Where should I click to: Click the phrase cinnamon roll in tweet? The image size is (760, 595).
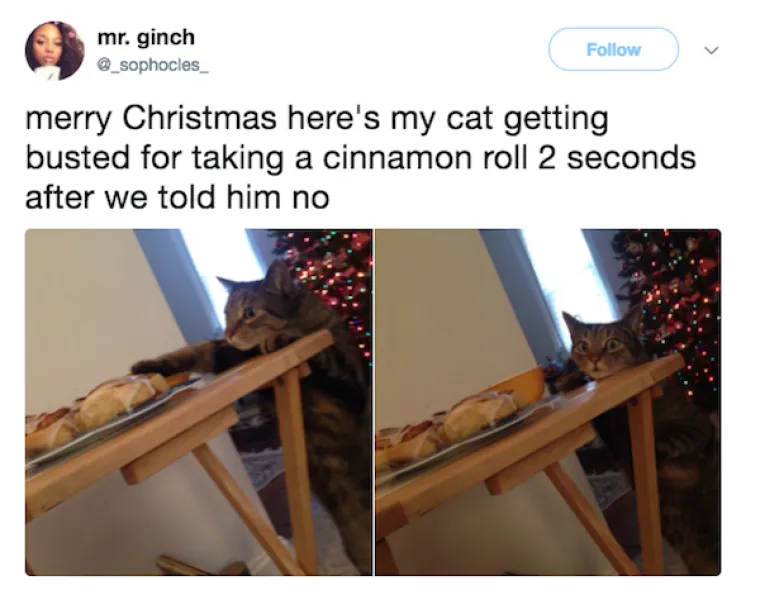tap(425, 158)
